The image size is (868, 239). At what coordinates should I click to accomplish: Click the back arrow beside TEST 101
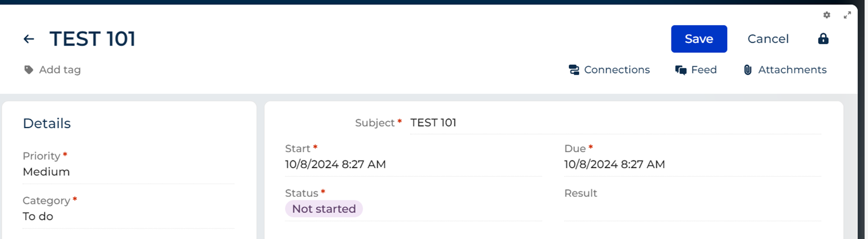29,39
